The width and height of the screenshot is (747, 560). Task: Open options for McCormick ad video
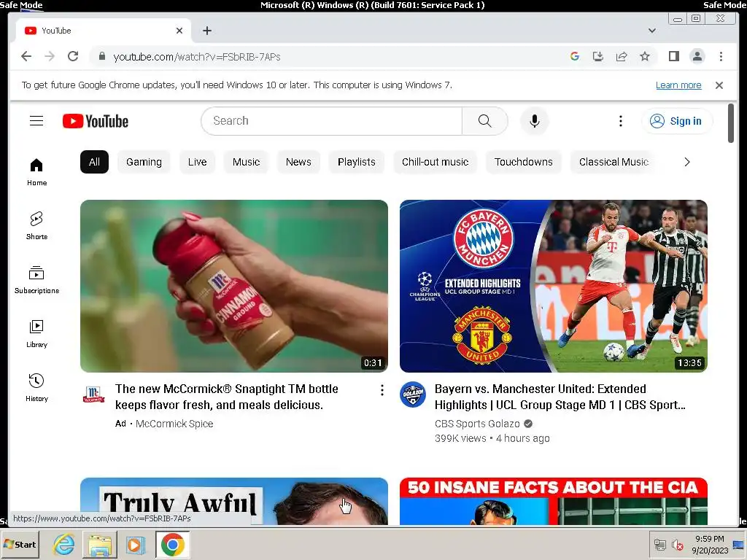point(382,391)
